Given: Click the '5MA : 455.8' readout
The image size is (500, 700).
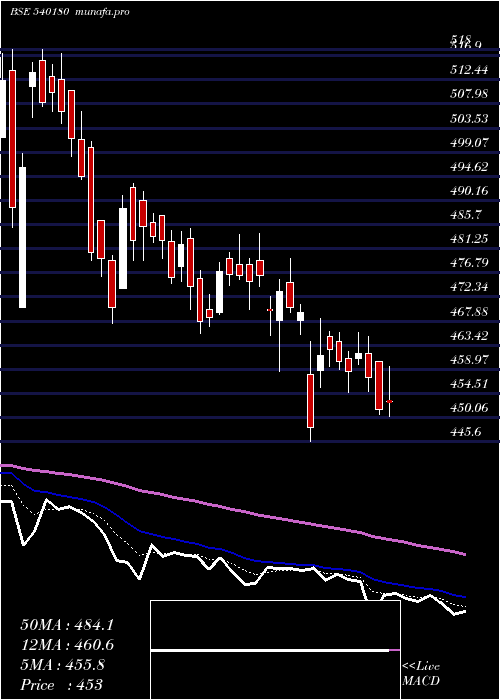Looking at the screenshot, I should point(62,665).
